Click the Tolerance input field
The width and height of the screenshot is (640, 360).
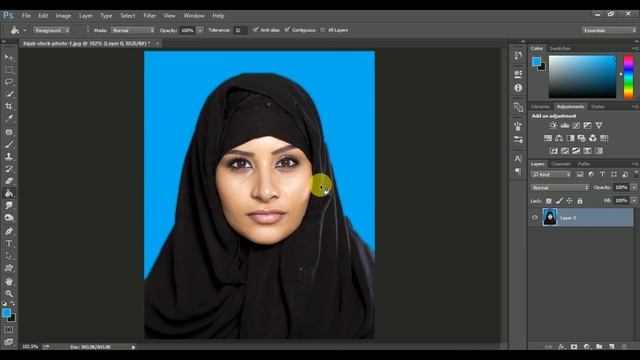point(240,30)
